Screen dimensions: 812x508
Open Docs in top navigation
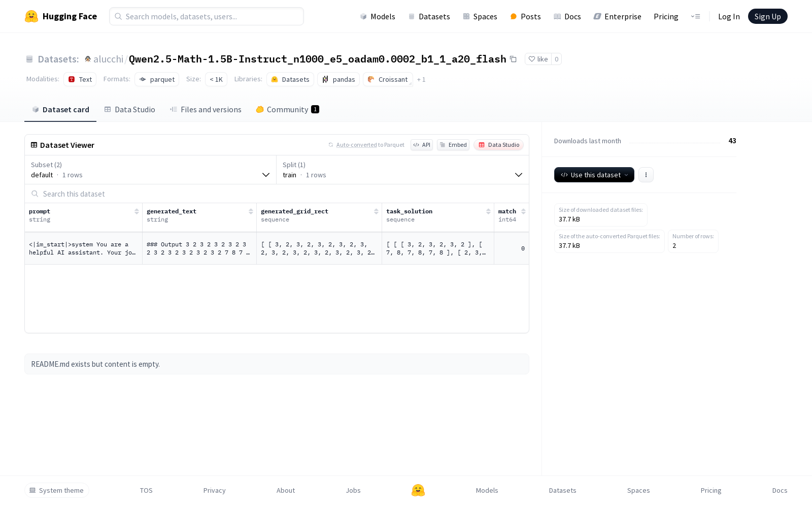pos(567,16)
